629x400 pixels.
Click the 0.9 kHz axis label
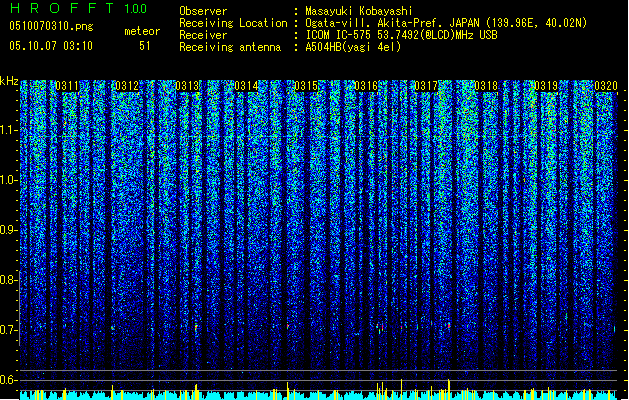pyautogui.click(x=9, y=230)
